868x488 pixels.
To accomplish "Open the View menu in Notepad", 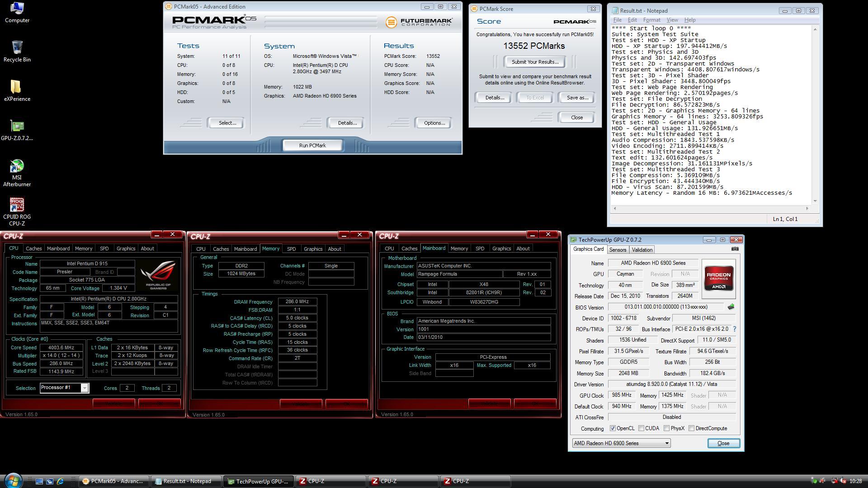I will pyautogui.click(x=672, y=20).
